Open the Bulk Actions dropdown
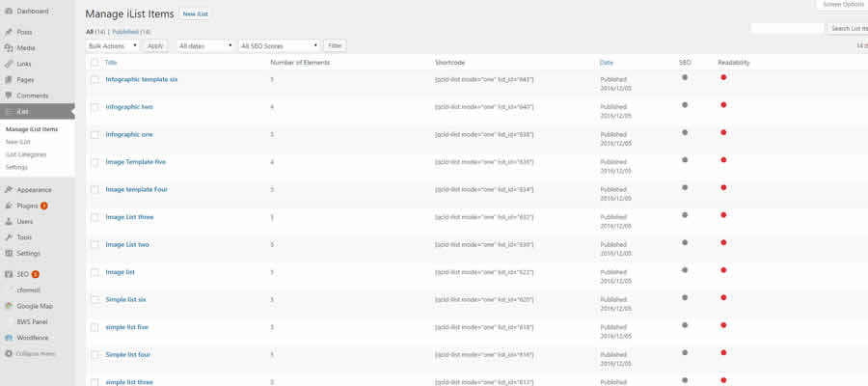This screenshot has width=868, height=386. click(113, 45)
